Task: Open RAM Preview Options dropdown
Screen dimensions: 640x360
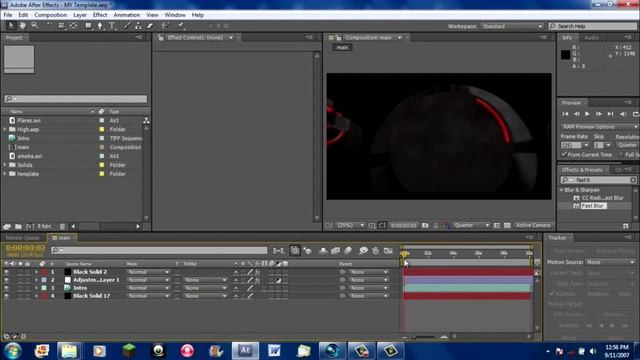Action: 599,127
